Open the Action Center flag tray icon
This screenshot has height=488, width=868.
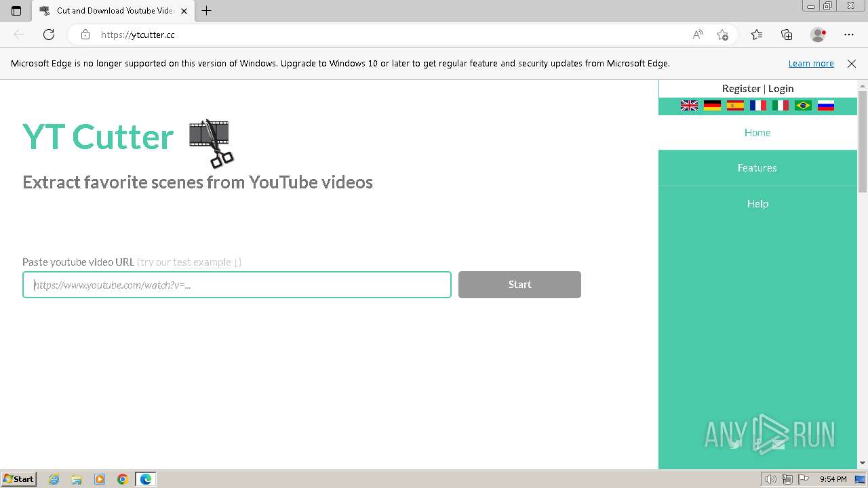pos(804,479)
